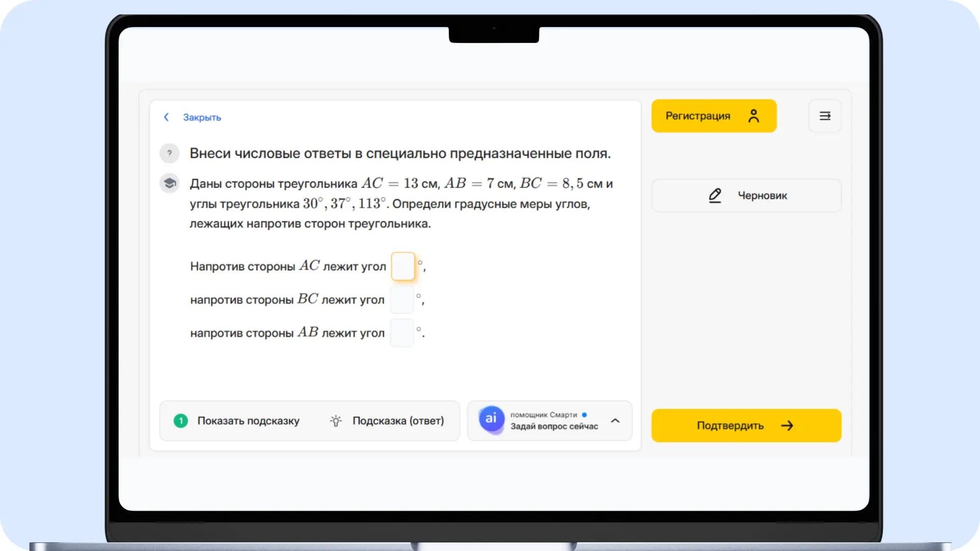
Task: Focus the angle field for side AC
Action: point(403,266)
